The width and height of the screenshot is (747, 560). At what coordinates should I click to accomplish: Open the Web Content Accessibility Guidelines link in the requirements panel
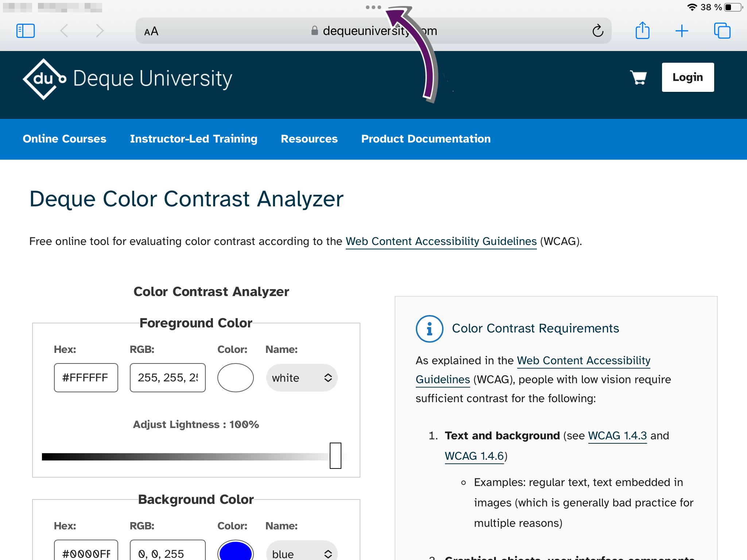533,370
